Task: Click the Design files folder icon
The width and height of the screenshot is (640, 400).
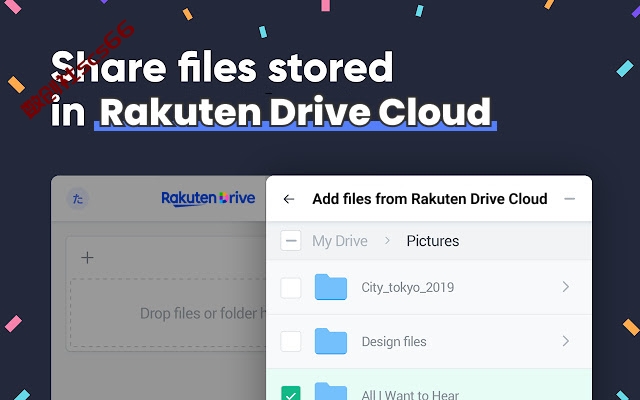Action: pos(331,341)
